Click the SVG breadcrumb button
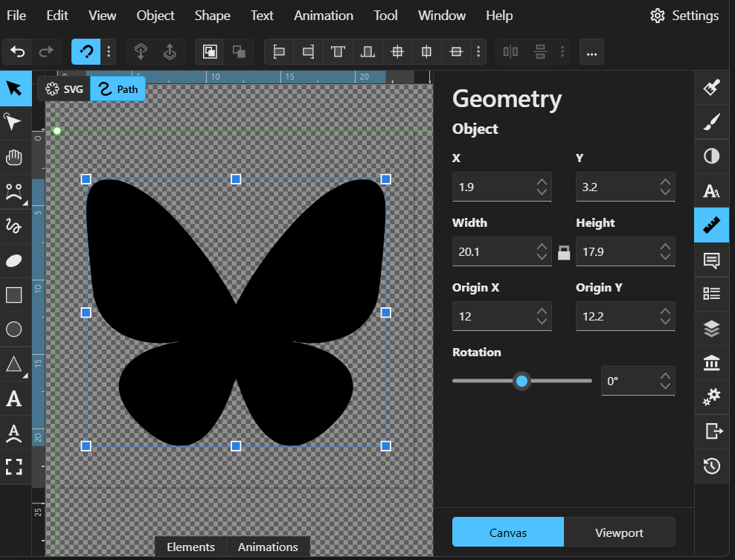The height and width of the screenshot is (560, 735). coord(64,89)
